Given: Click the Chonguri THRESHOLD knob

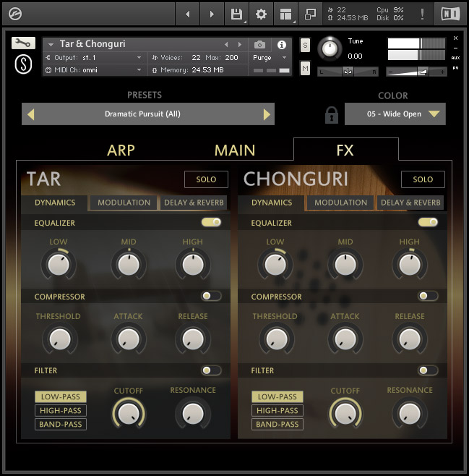Looking at the screenshot, I should point(276,339).
